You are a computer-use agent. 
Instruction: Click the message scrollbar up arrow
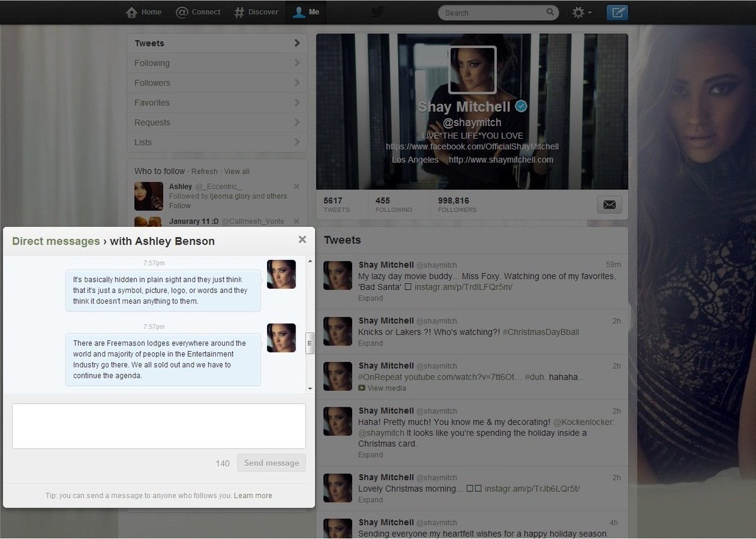point(310,261)
